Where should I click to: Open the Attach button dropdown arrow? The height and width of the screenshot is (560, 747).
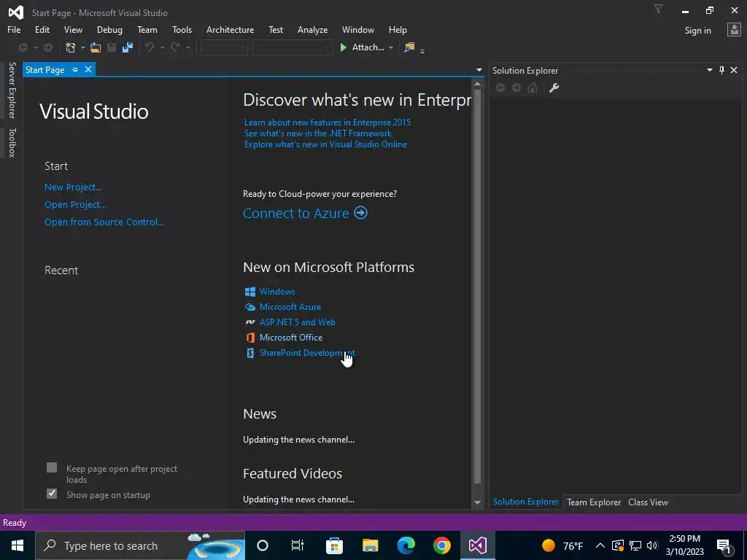tap(391, 47)
